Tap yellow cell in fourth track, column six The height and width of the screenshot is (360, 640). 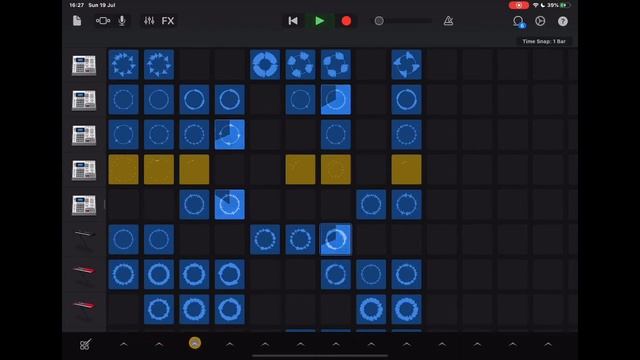pyautogui.click(x=300, y=169)
